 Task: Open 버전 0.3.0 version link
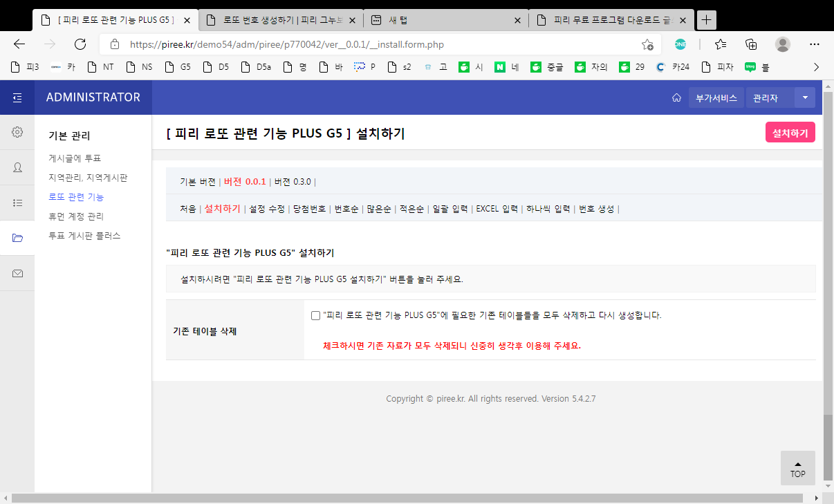pyautogui.click(x=293, y=182)
